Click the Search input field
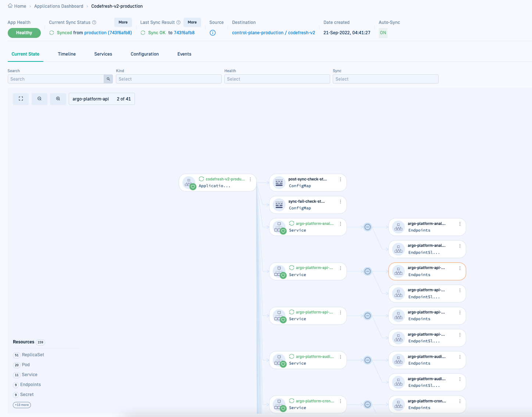The height and width of the screenshot is (417, 532). (56, 79)
